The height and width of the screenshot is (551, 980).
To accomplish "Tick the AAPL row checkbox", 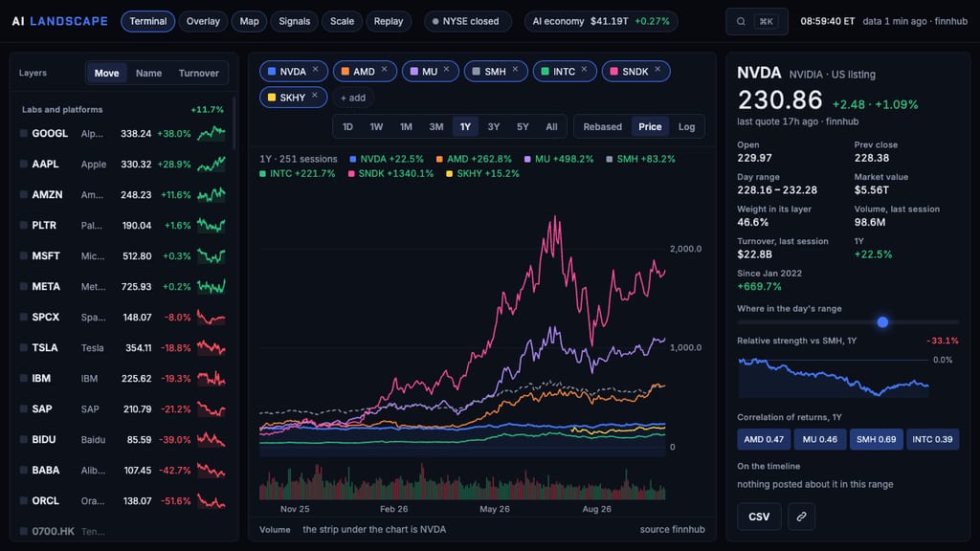I will [x=23, y=164].
